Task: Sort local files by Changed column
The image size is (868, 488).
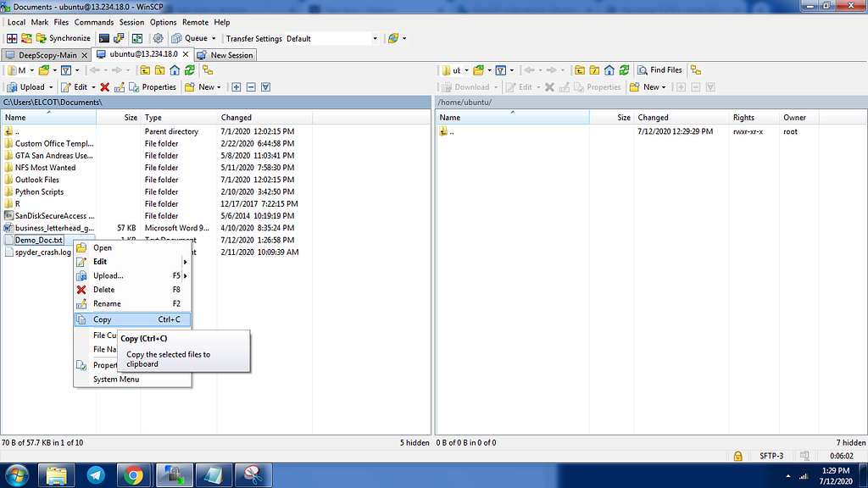Action: pyautogui.click(x=265, y=117)
